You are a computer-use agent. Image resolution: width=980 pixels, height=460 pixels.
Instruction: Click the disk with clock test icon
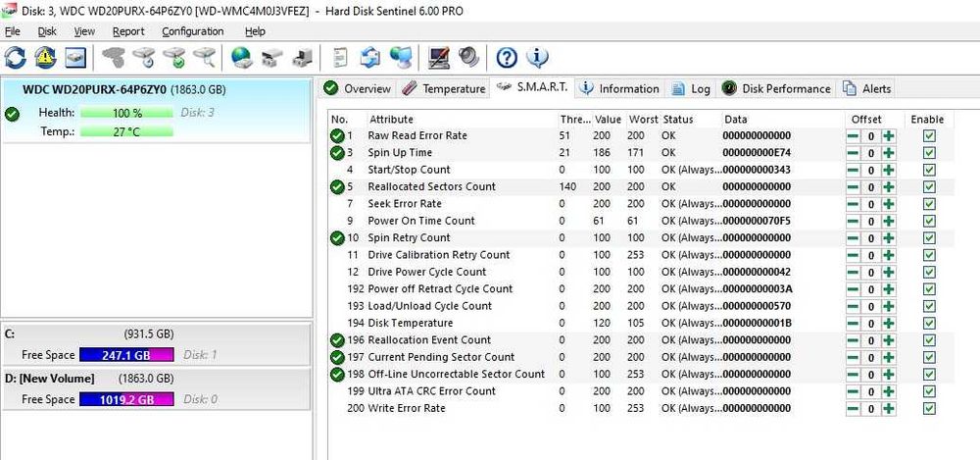[x=144, y=58]
